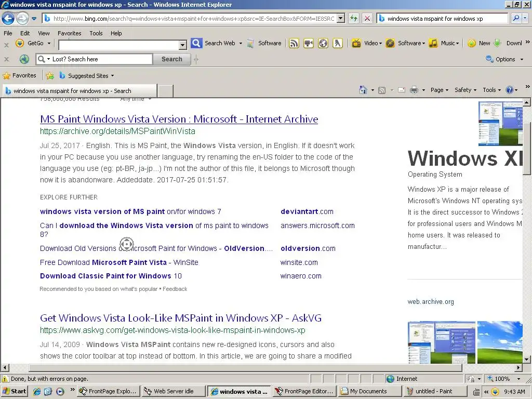The width and height of the screenshot is (532, 399).
Task: Click the answers.microsoft.com link
Action: [x=317, y=225]
